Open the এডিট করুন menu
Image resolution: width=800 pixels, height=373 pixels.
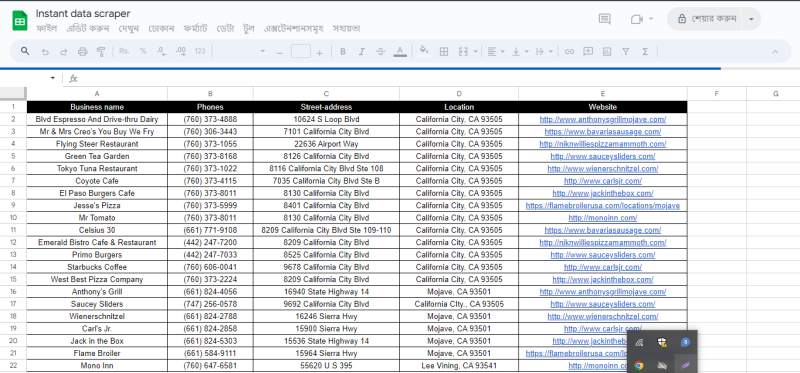coord(88,29)
